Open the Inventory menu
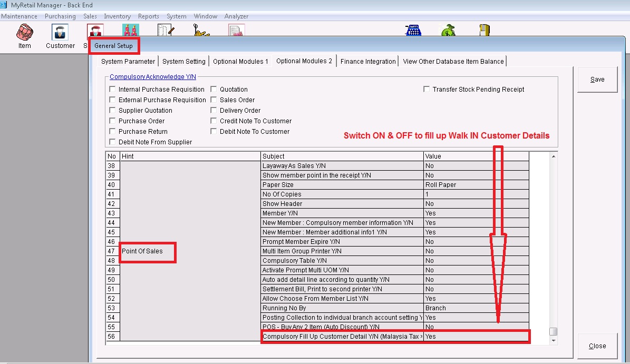The image size is (630, 364). click(x=117, y=16)
